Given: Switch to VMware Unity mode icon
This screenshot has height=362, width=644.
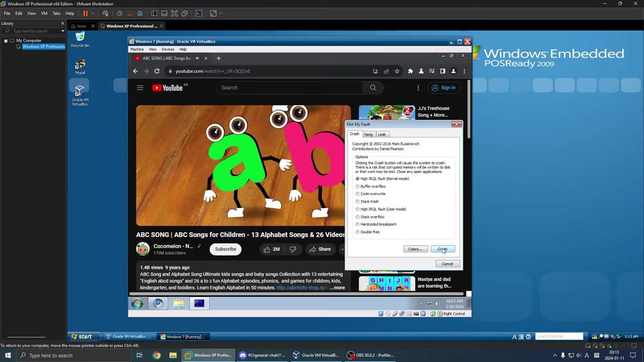Looking at the screenshot, I should pyautogui.click(x=184, y=14).
